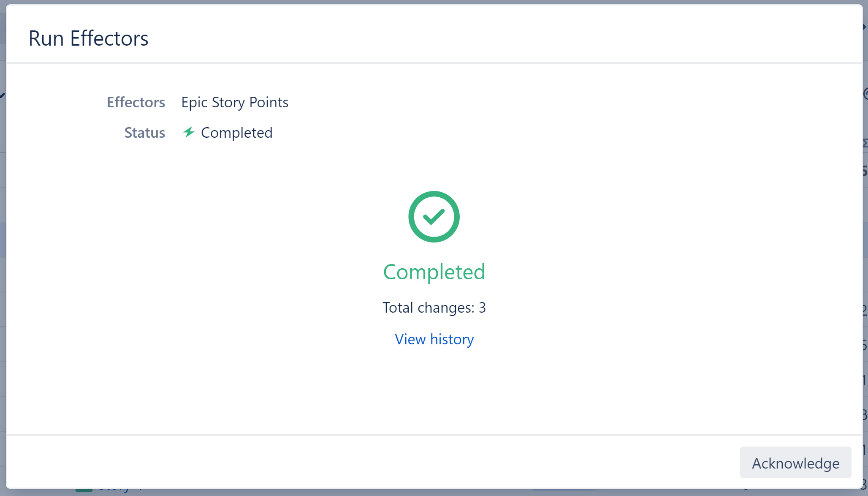Click the green lightning bolt status icon

click(189, 132)
